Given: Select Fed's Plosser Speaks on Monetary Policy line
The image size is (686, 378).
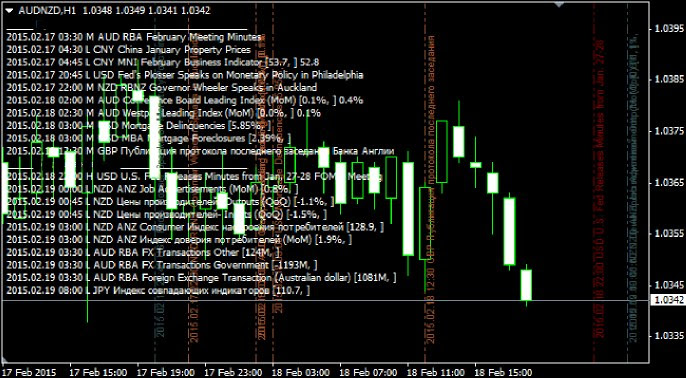Looking at the screenshot, I should [185, 75].
